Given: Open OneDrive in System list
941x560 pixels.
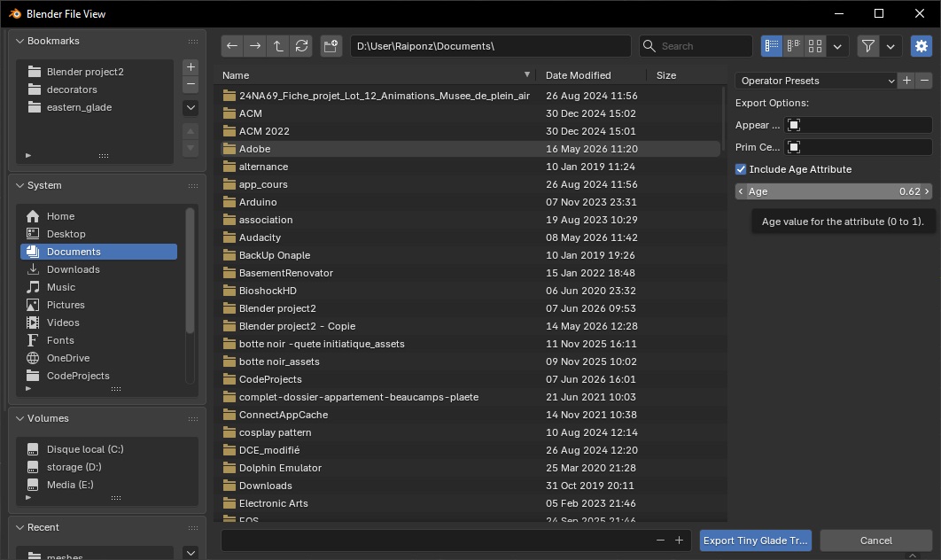Looking at the screenshot, I should 99,358.
